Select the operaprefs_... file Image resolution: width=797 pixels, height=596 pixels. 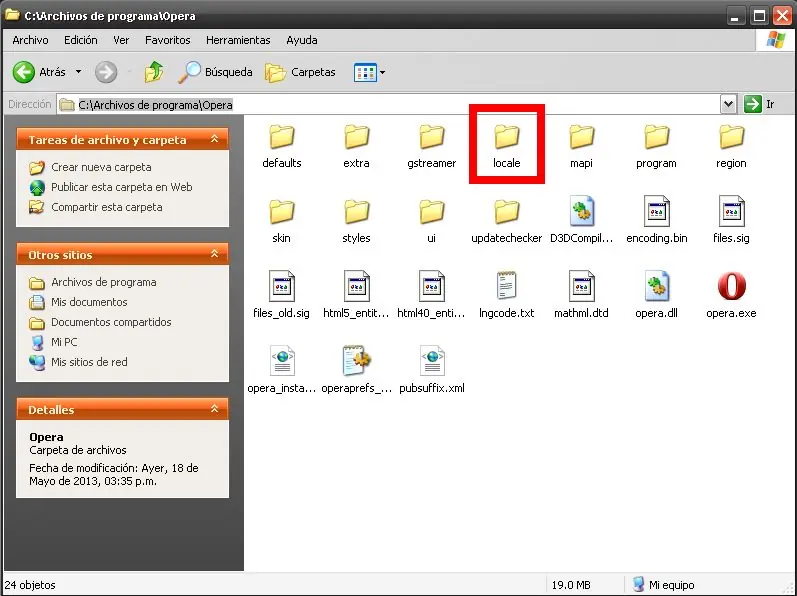[356, 369]
